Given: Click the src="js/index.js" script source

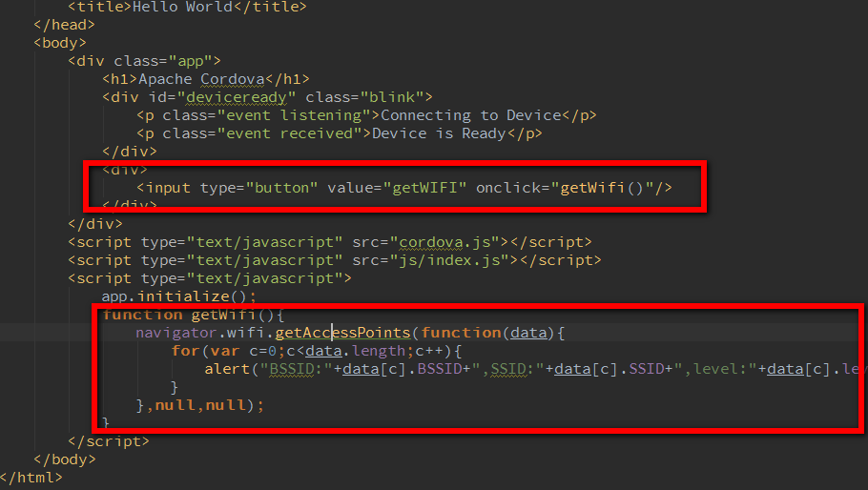Looking at the screenshot, I should (x=435, y=260).
